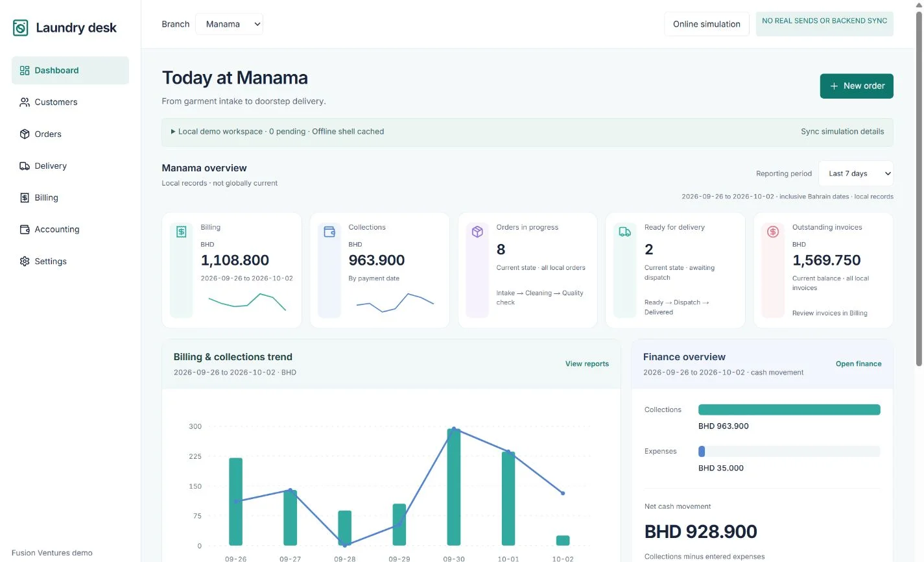Click the Customers people icon
Viewport: 924px width, 562px height.
coord(25,102)
